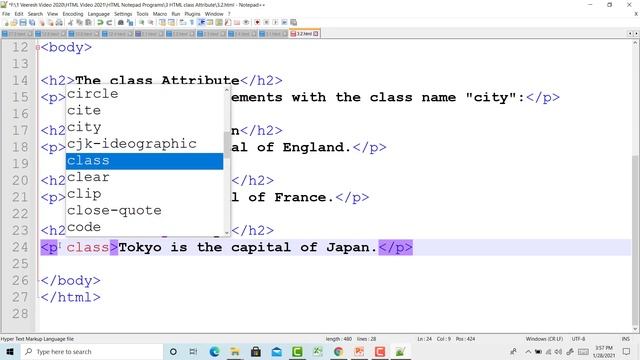Click the INS indicator in the status bar
Image resolution: width=640 pixels, height=360 pixels.
(625, 339)
